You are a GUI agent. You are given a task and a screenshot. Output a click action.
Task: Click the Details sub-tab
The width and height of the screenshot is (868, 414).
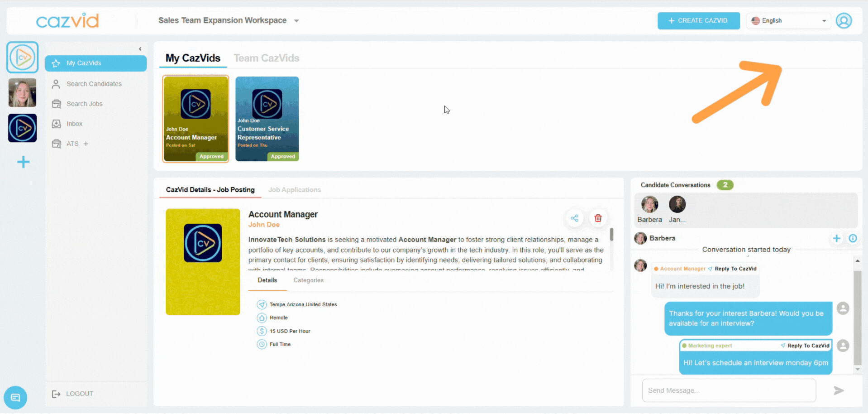(x=267, y=280)
